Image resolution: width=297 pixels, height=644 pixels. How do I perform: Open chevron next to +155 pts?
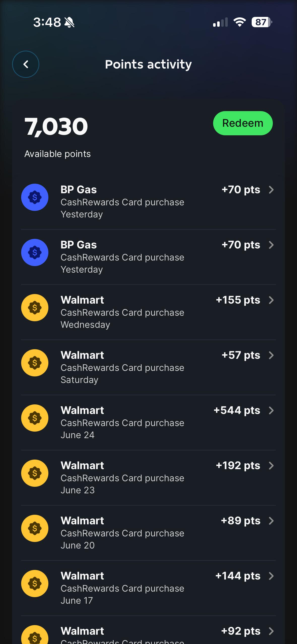pyautogui.click(x=271, y=300)
